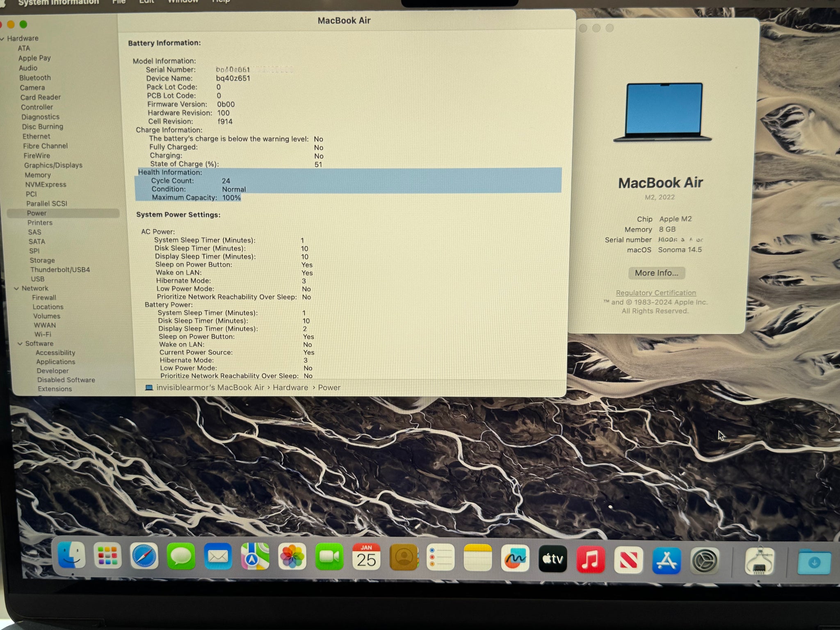
Task: Collapse the Software tree section
Action: (20, 344)
